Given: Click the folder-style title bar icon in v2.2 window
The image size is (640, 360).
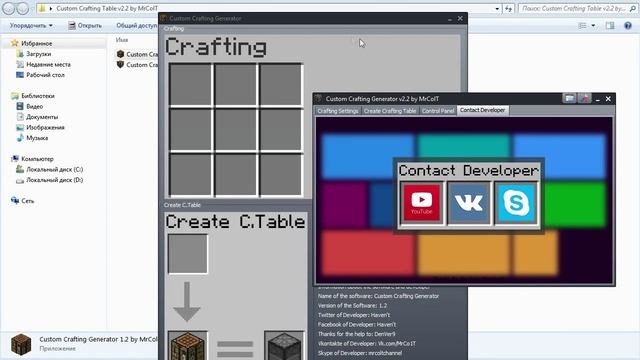Looking at the screenshot, I should pyautogui.click(x=569, y=98).
